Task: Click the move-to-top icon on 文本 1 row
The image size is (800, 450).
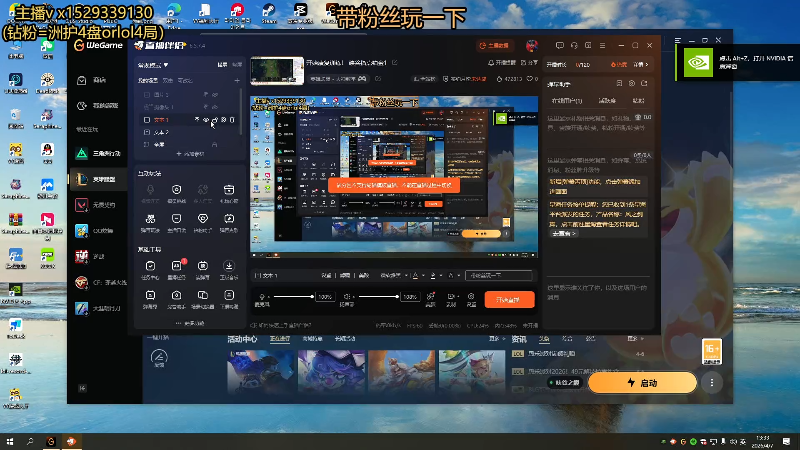Action: tap(197, 120)
